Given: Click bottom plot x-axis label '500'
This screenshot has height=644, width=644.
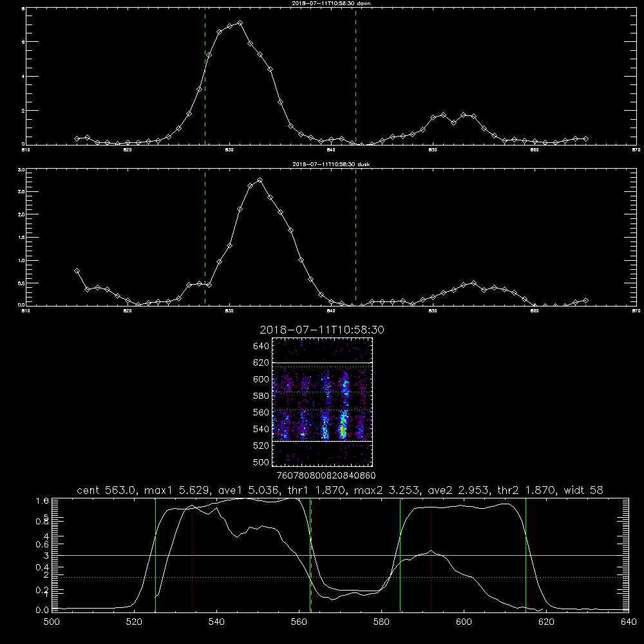Looking at the screenshot, I should [x=52, y=622].
